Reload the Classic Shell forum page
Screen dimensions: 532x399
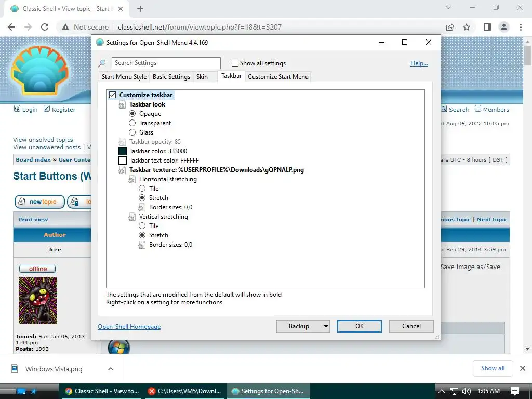point(45,27)
